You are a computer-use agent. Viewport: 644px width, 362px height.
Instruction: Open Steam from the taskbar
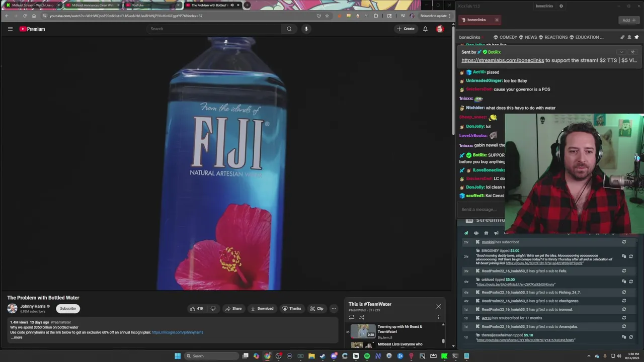(x=323, y=356)
